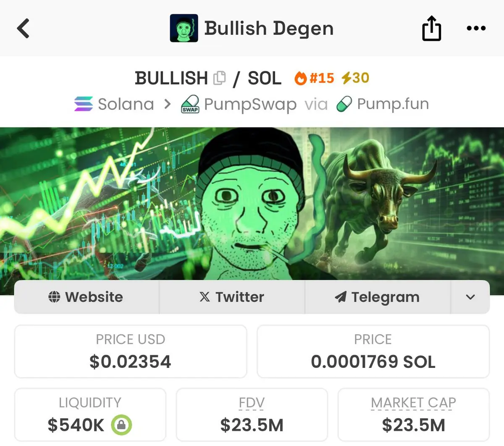Tap the Bullish Degen banner image
This screenshot has width=504, height=446.
[252, 204]
